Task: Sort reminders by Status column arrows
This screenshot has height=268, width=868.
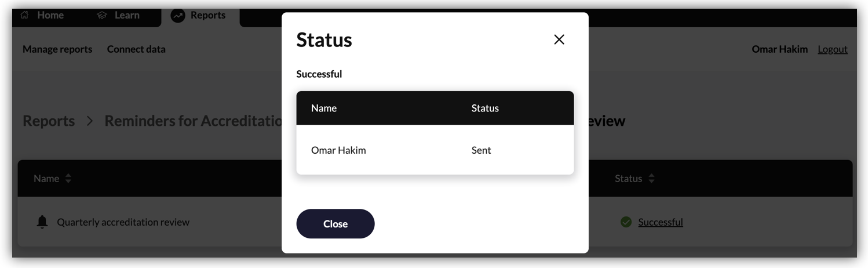Action: pyautogui.click(x=651, y=179)
